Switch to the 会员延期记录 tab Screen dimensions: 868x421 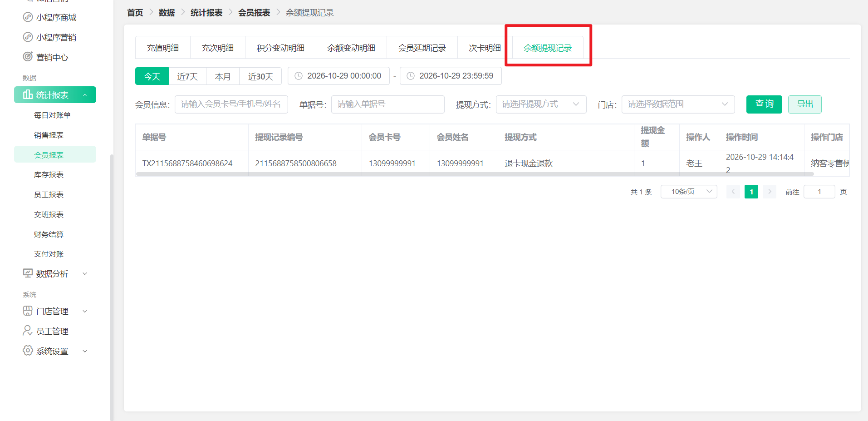[422, 48]
